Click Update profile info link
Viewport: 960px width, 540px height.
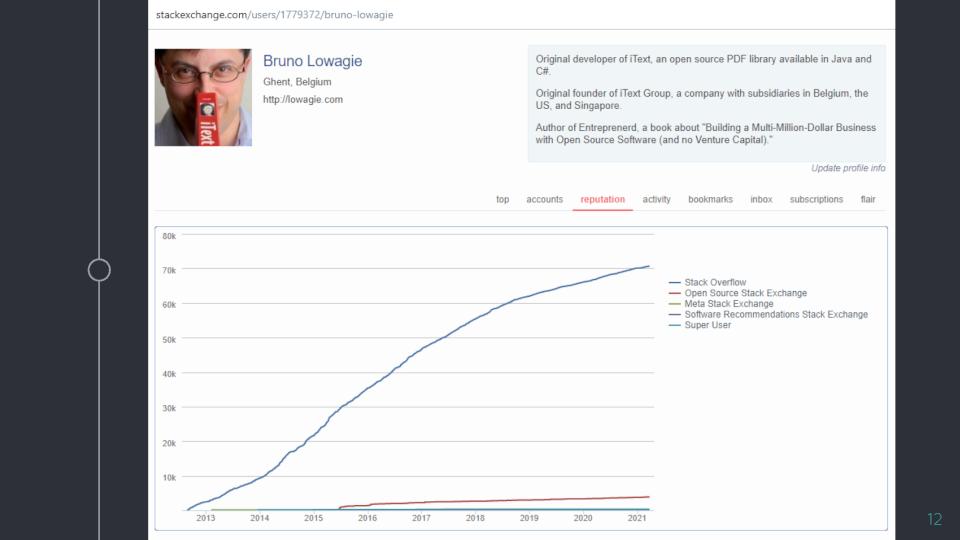tap(848, 168)
